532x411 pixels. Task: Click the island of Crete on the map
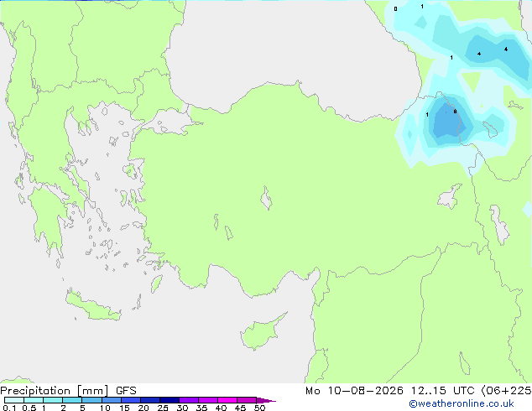(x=93, y=307)
